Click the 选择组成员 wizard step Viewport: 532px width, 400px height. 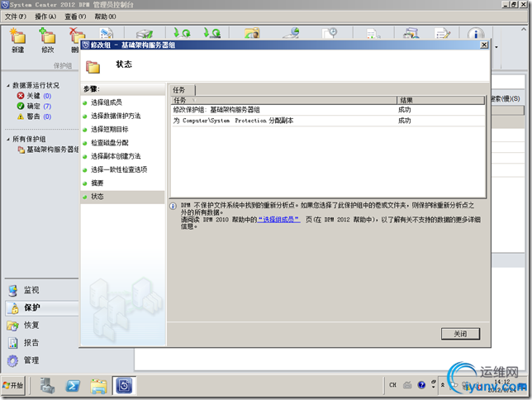tap(107, 102)
